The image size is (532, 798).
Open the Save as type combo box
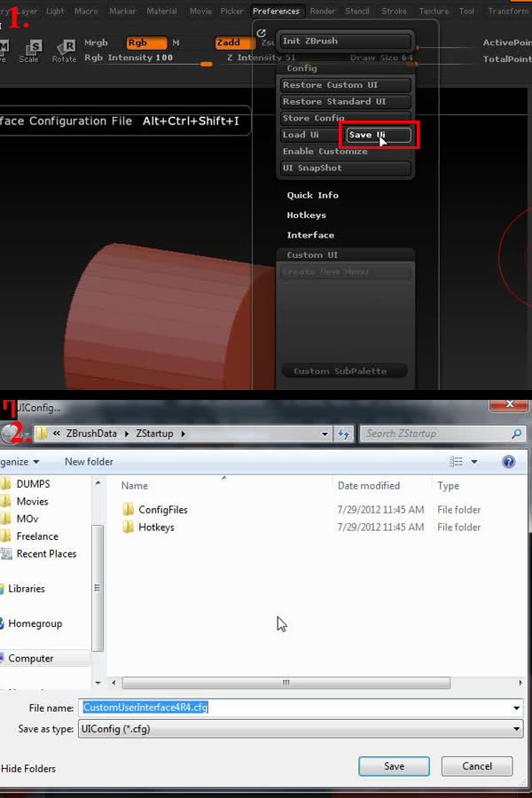[301, 729]
